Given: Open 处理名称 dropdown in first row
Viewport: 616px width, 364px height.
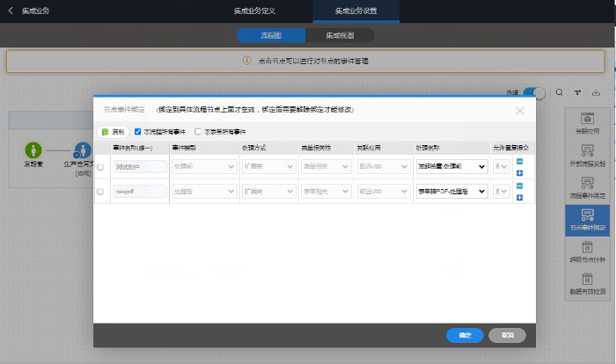Looking at the screenshot, I should click(451, 166).
